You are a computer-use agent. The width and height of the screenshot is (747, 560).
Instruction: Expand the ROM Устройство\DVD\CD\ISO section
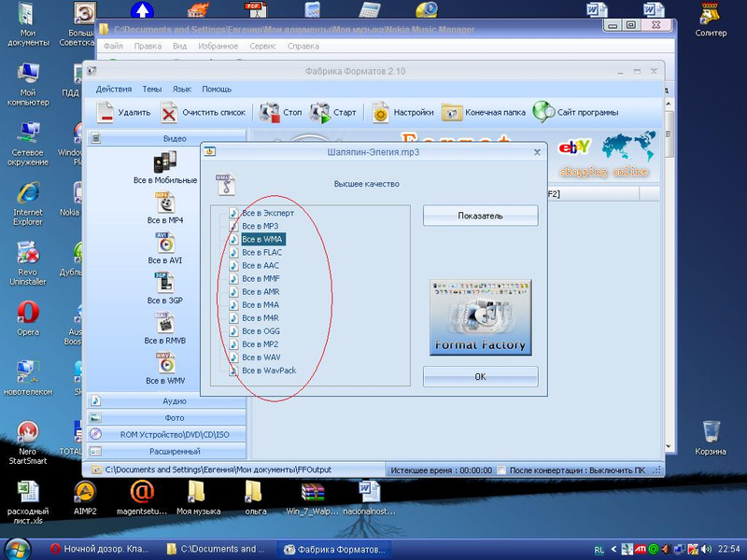pyautogui.click(x=166, y=434)
